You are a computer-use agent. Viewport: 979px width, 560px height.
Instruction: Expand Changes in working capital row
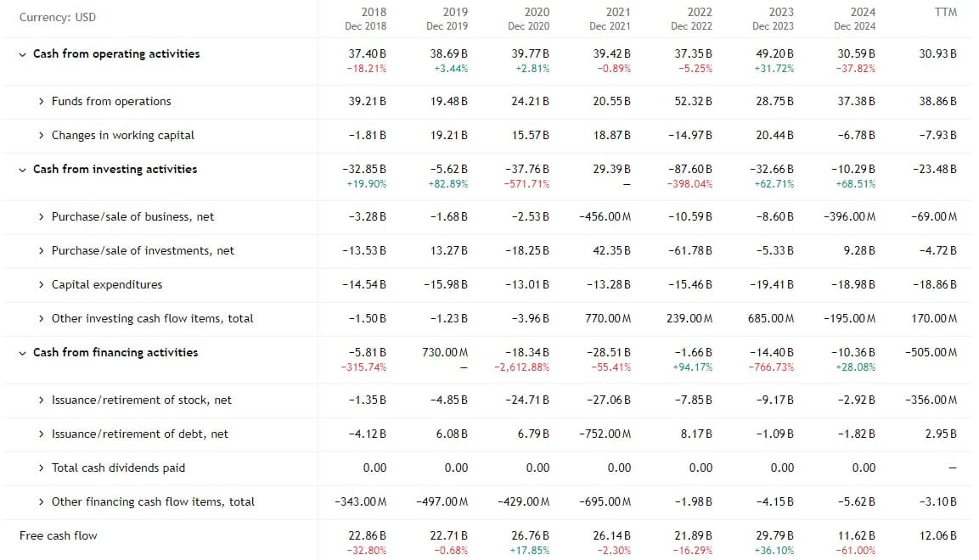pyautogui.click(x=42, y=135)
